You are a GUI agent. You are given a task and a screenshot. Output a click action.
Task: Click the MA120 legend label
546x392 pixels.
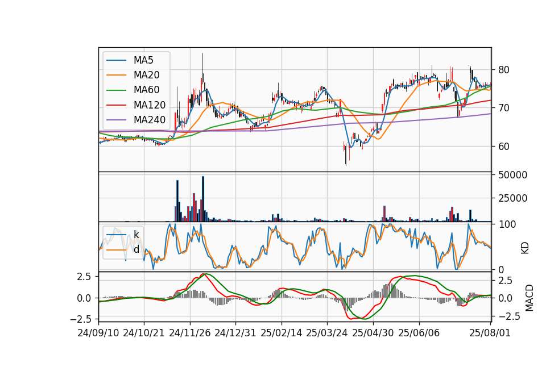[x=150, y=105]
